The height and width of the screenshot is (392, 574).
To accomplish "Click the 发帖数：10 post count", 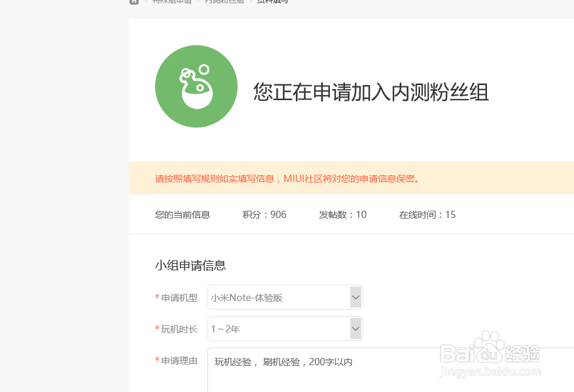I will coord(342,214).
